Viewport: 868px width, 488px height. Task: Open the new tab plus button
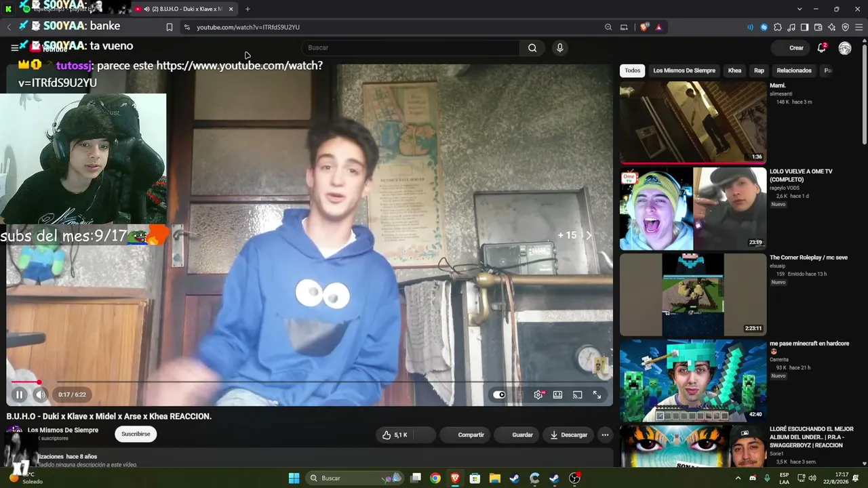pos(248,9)
